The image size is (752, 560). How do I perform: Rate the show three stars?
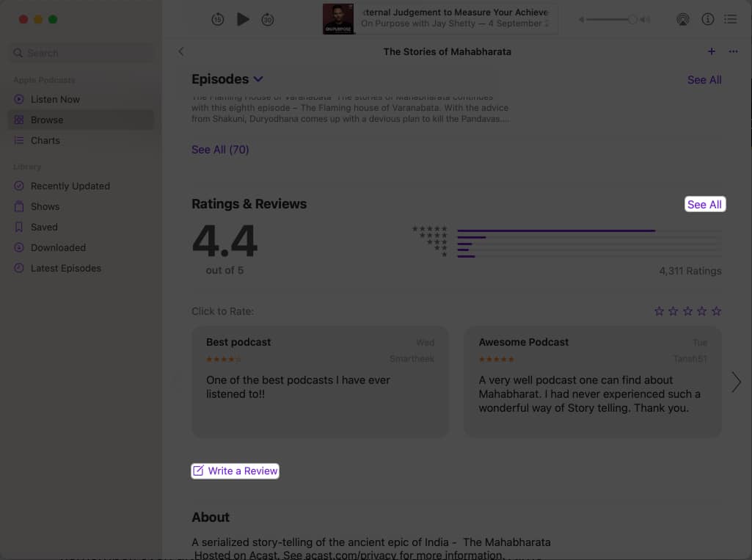point(687,311)
